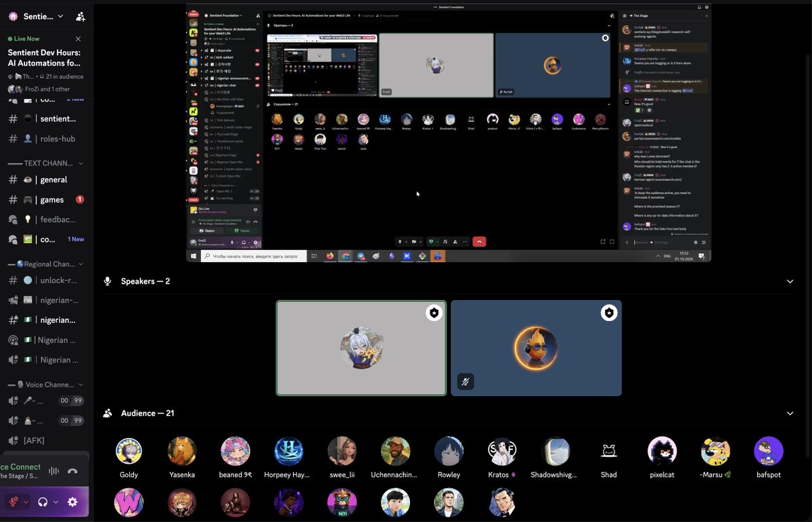Toggle the muted microphone button
The height and width of the screenshot is (522, 812).
pos(14,502)
